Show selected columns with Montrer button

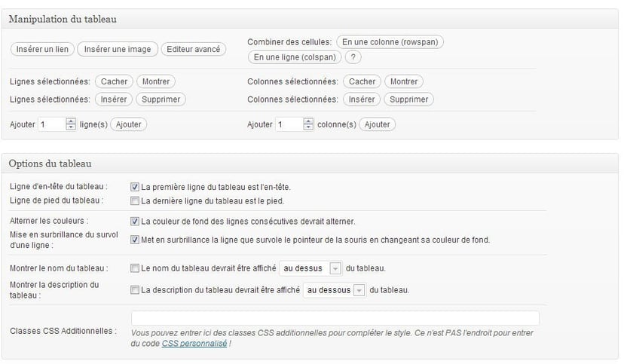(x=404, y=81)
